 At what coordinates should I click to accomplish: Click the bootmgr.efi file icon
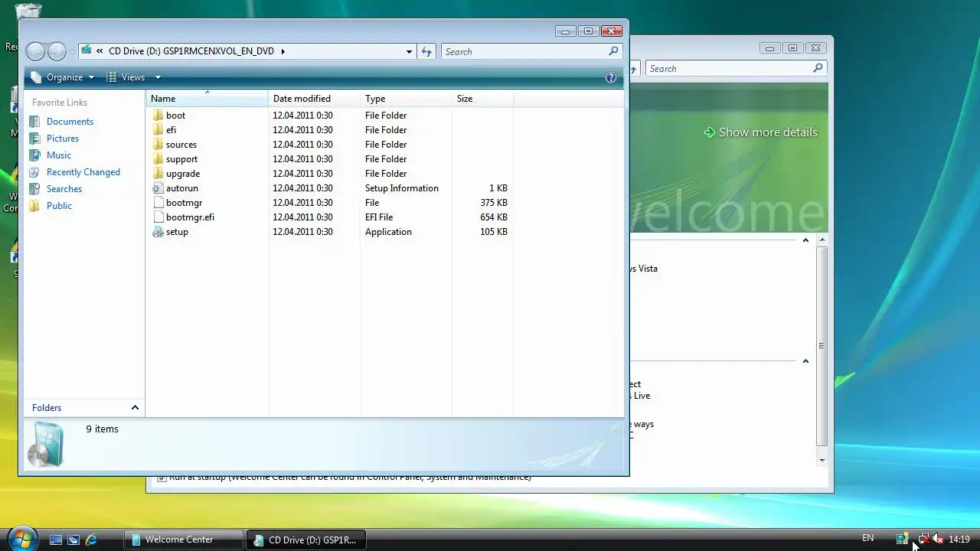pos(158,217)
